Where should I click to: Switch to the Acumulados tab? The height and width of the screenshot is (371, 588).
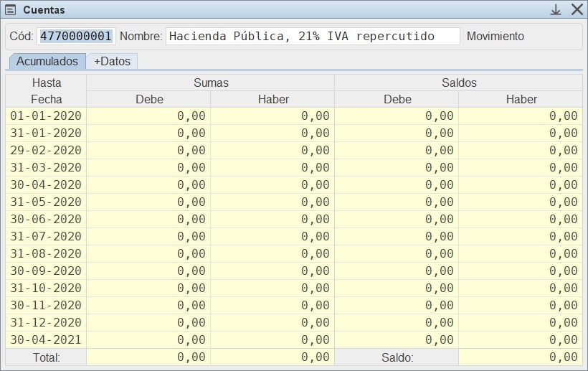point(47,62)
